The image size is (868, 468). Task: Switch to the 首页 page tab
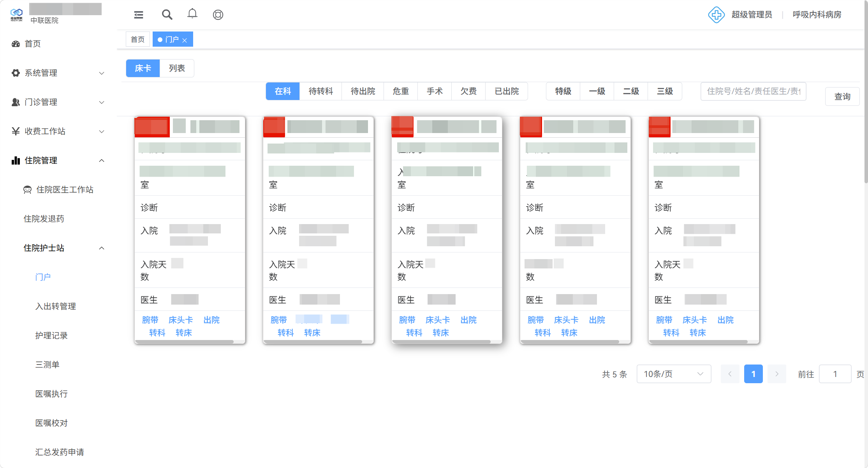(x=138, y=39)
